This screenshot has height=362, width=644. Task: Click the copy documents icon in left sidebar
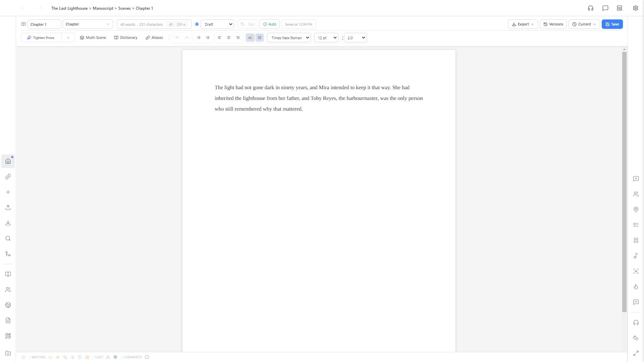pyautogui.click(x=8, y=177)
